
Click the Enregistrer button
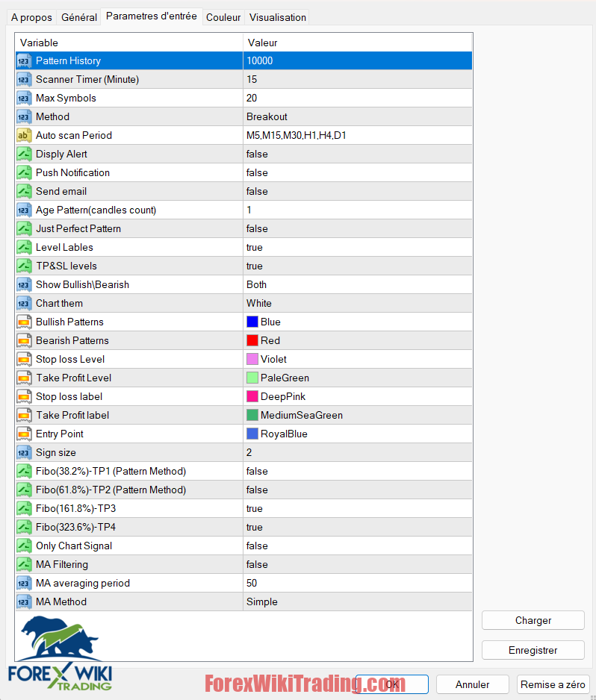(533, 650)
